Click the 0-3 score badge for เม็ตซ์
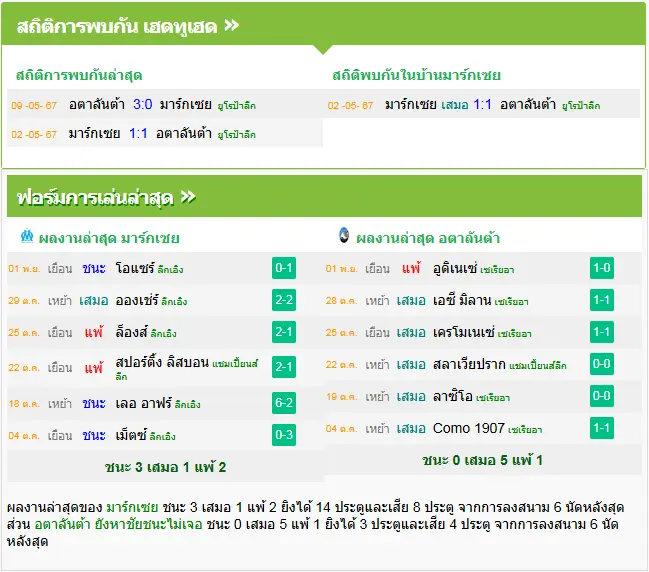Screen dimensions: 649x572 point(284,435)
